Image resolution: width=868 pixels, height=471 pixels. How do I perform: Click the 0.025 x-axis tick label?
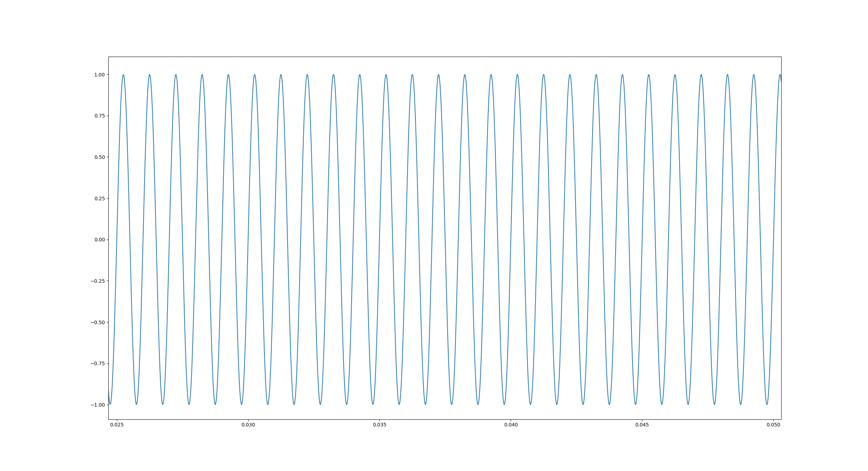pyautogui.click(x=117, y=425)
